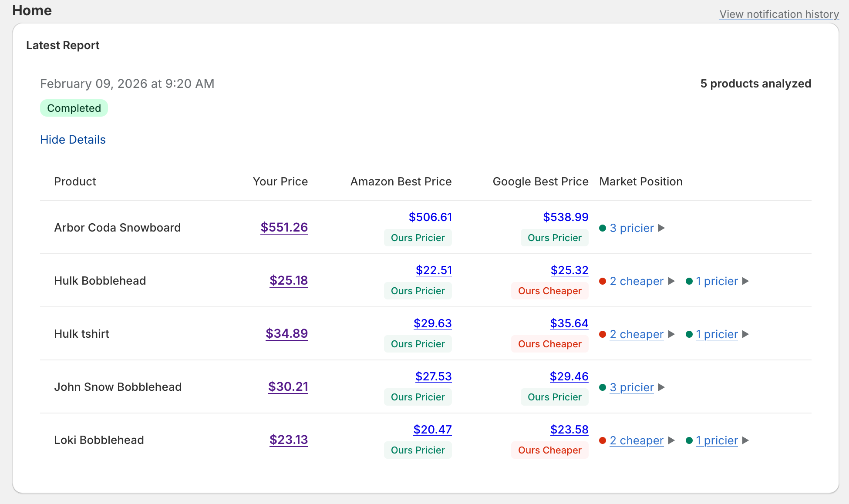The width and height of the screenshot is (849, 504).
Task: Open the $20.47 Amazon price for Loki Bobblehead
Action: coord(432,429)
